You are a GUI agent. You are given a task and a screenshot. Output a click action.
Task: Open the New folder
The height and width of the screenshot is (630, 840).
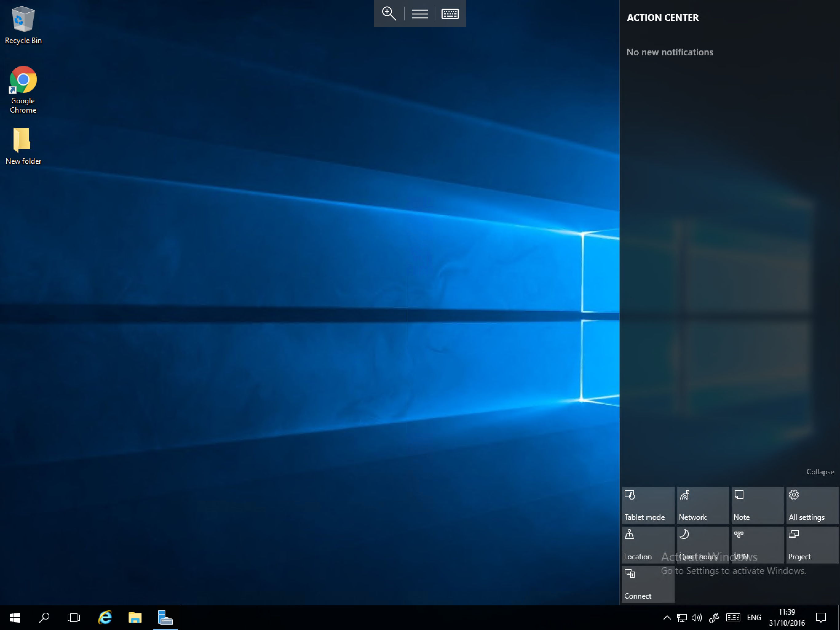[22, 141]
